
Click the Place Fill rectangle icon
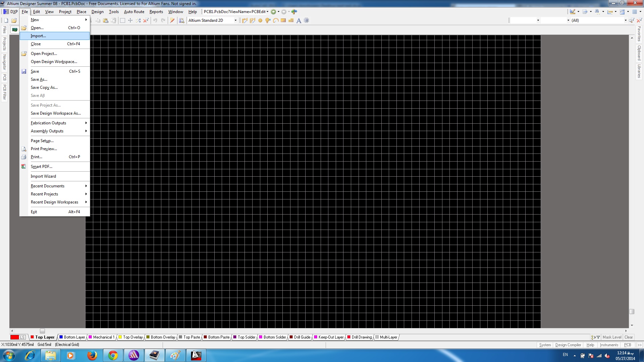pos(283,20)
